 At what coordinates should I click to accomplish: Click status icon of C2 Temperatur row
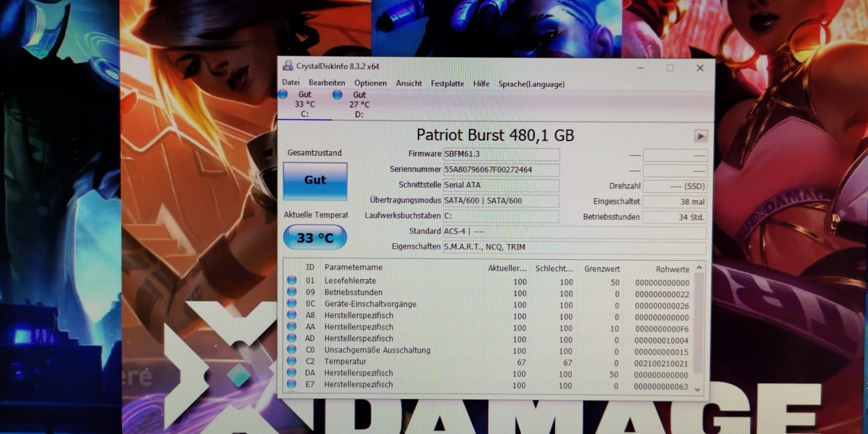[292, 361]
